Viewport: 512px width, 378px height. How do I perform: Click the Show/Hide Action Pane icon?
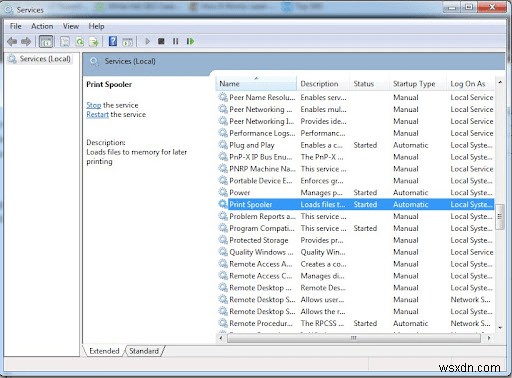tap(127, 42)
